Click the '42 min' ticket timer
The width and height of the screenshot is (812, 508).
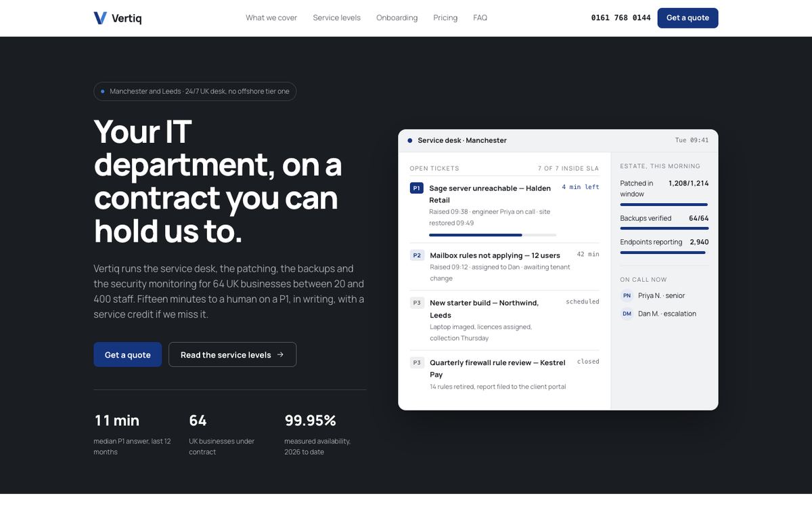(x=588, y=255)
